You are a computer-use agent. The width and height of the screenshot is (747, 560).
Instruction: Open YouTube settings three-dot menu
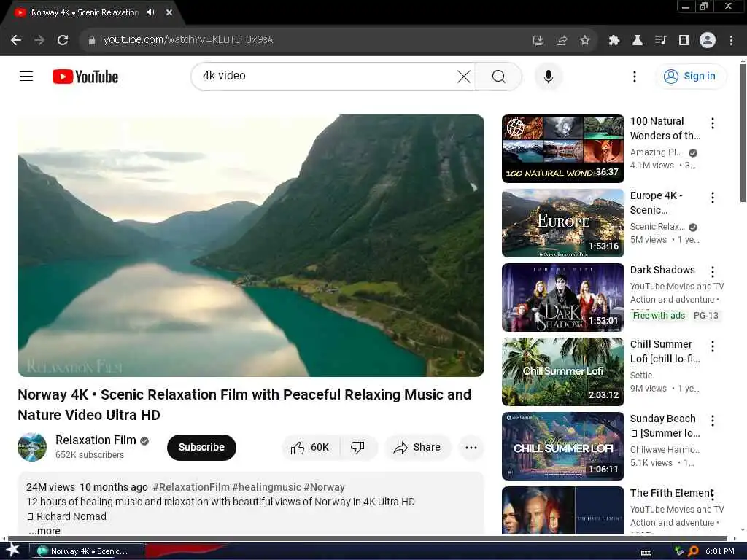coord(634,76)
